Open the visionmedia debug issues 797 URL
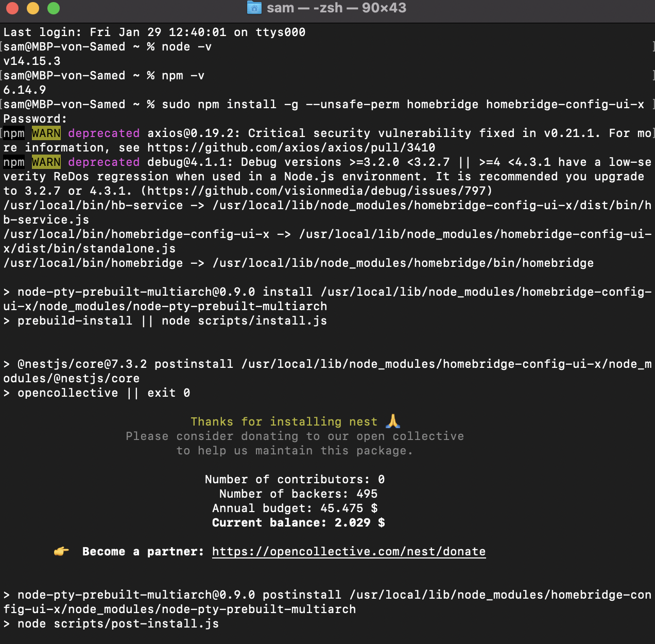The width and height of the screenshot is (655, 644). (316, 191)
